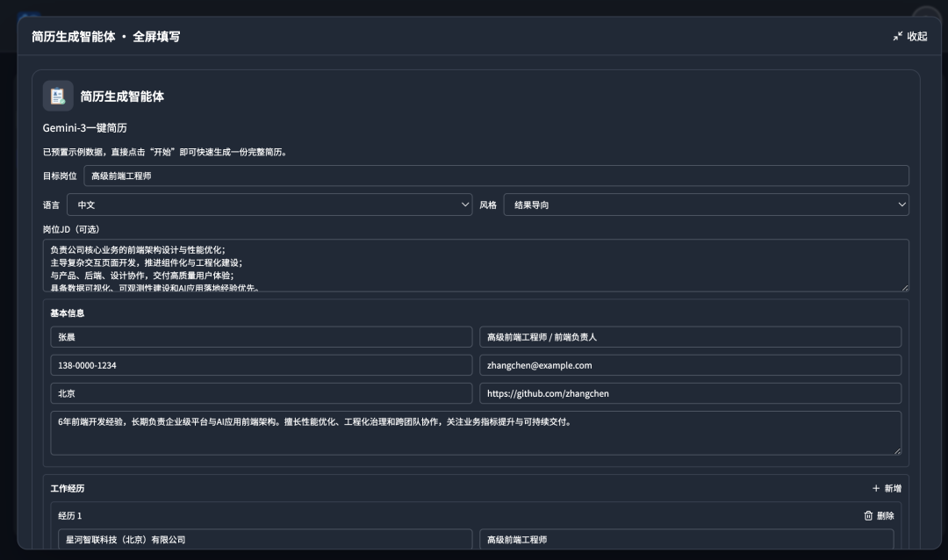Click the 工作经历 section header
This screenshot has height=560, width=948.
pyautogui.click(x=66, y=488)
